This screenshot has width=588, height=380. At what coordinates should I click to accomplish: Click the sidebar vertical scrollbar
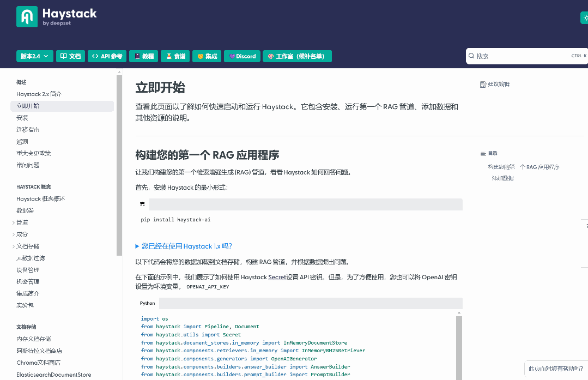click(x=119, y=165)
